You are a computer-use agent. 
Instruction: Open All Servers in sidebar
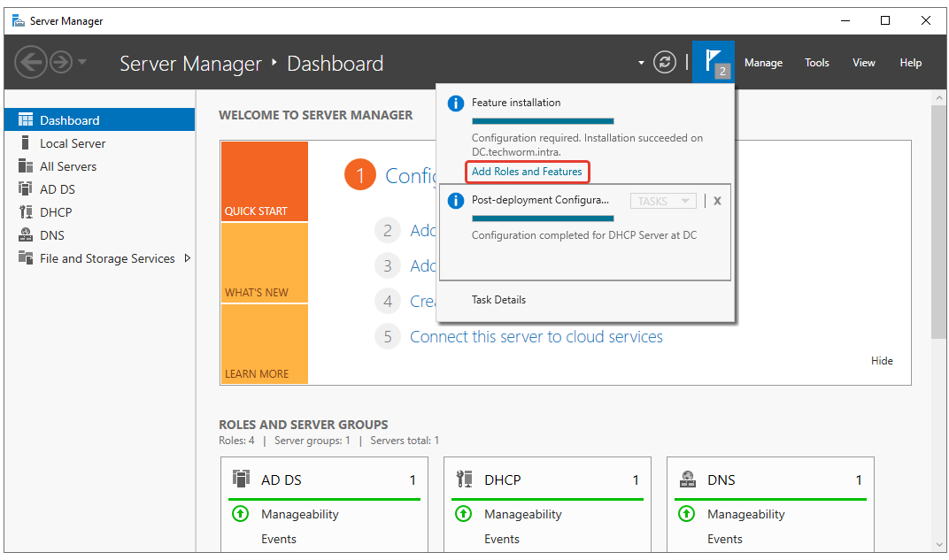coord(68,166)
